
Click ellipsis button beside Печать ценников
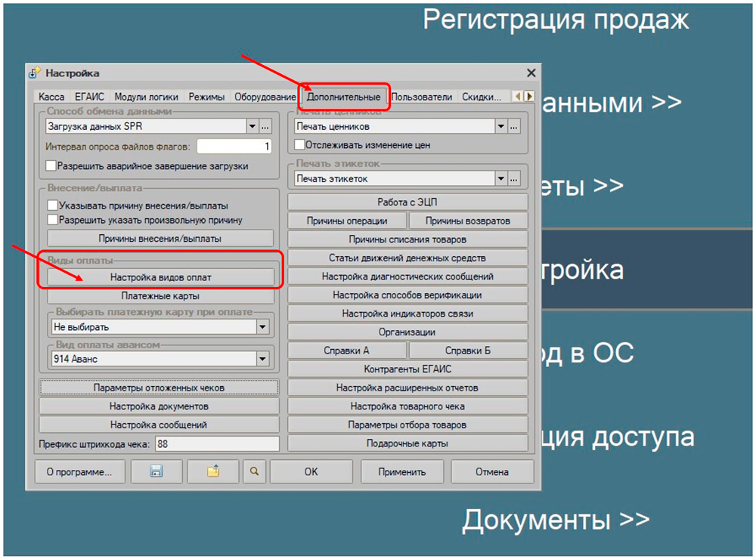515,127
